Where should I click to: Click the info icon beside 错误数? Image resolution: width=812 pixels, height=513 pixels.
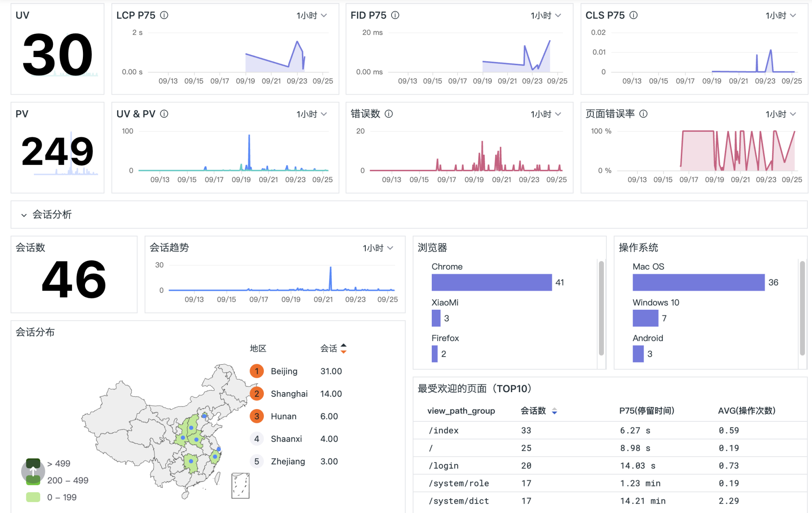pyautogui.click(x=389, y=114)
